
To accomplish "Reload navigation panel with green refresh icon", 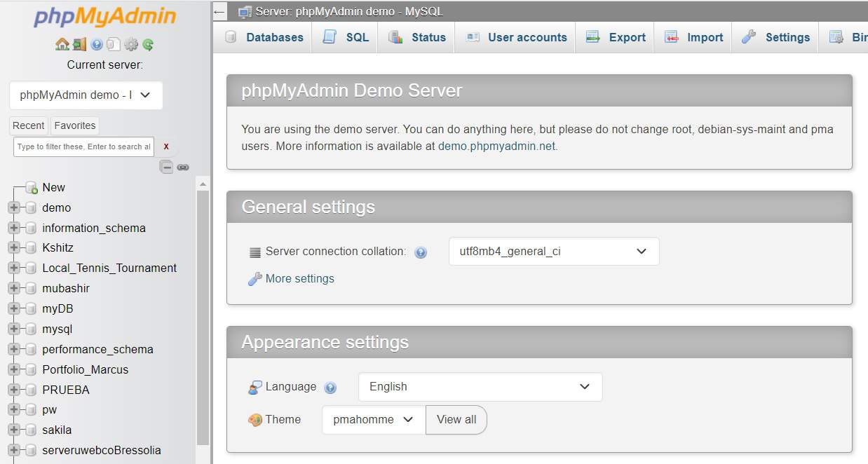I will (x=148, y=45).
